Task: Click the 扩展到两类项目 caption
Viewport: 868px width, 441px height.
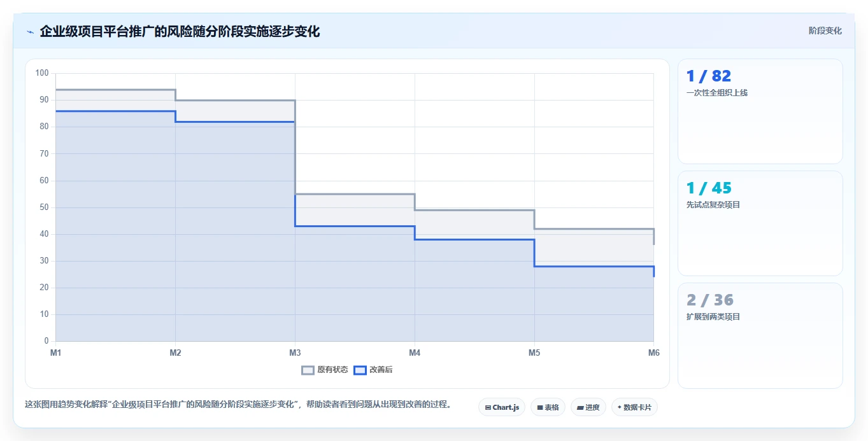Action: coord(713,317)
